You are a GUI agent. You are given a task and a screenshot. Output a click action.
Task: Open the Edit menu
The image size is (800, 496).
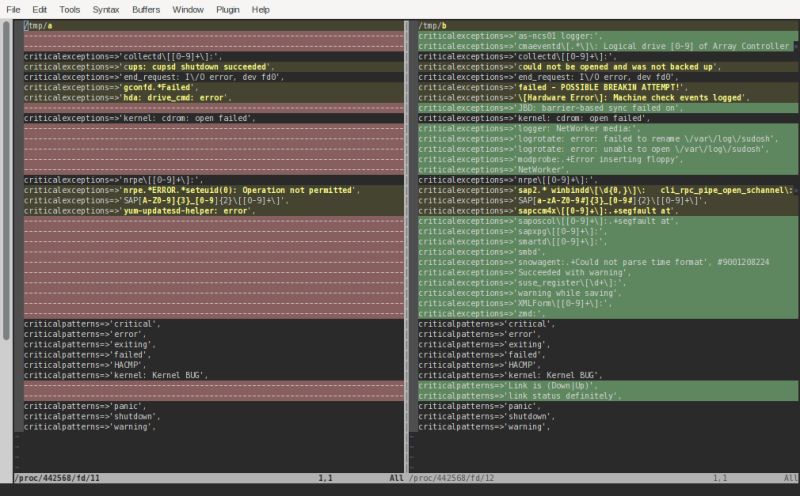pyautogui.click(x=39, y=9)
